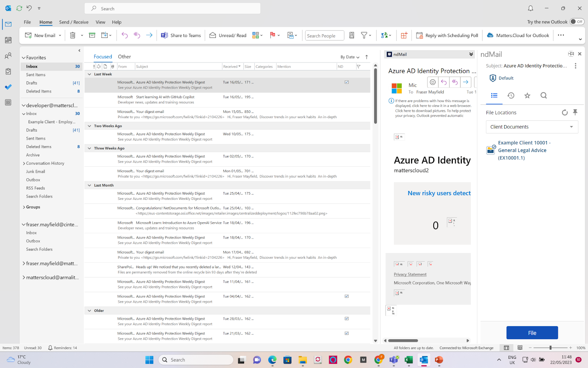Toggle ND checkbox for Tue 16/05 Azure digest
The width and height of the screenshot is (588, 368).
pyautogui.click(x=347, y=82)
